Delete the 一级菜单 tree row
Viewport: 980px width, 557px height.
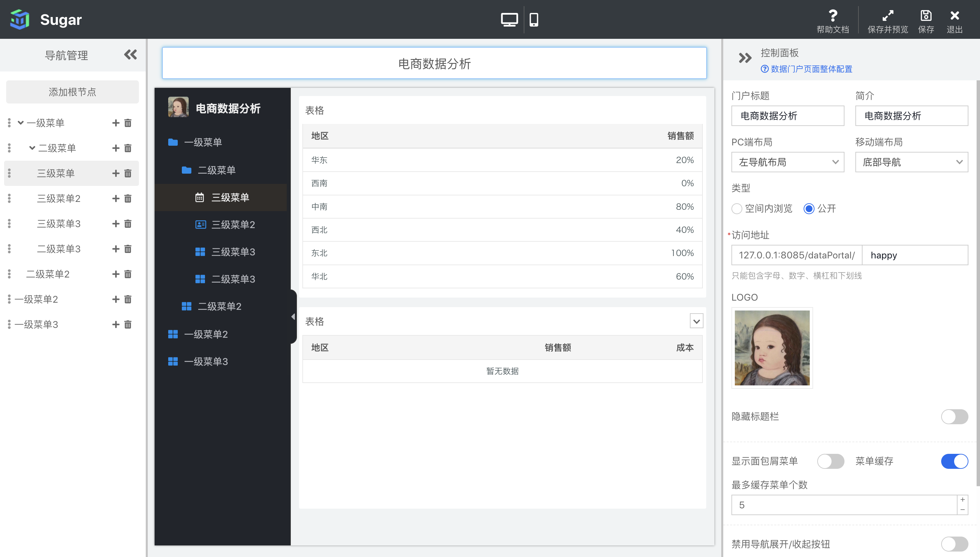[x=128, y=123]
